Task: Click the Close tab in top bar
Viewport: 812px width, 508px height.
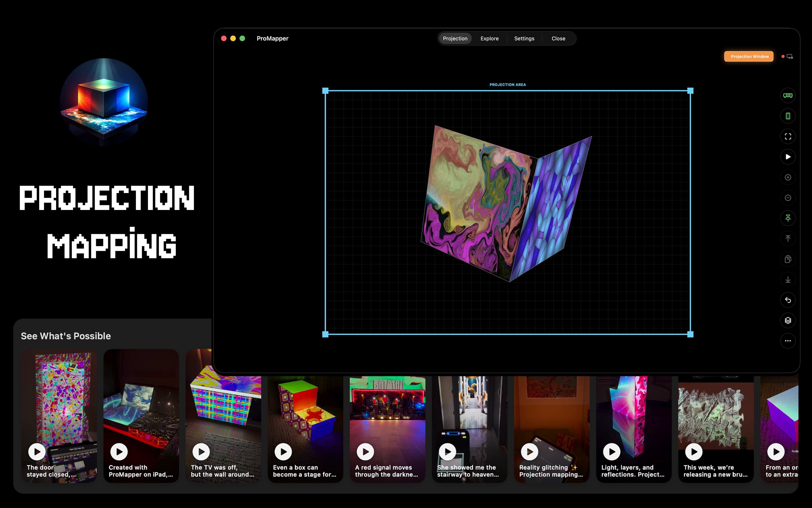Action: pyautogui.click(x=558, y=38)
